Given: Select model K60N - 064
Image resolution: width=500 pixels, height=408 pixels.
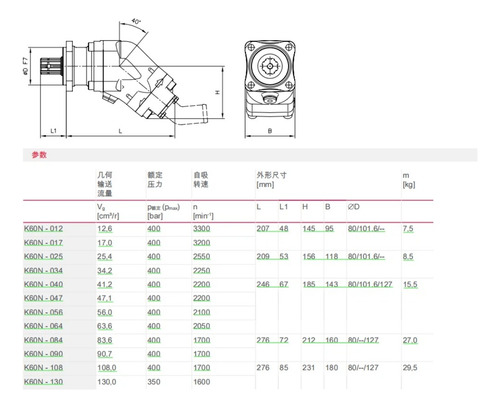Looking at the screenshot, I should tap(43, 326).
